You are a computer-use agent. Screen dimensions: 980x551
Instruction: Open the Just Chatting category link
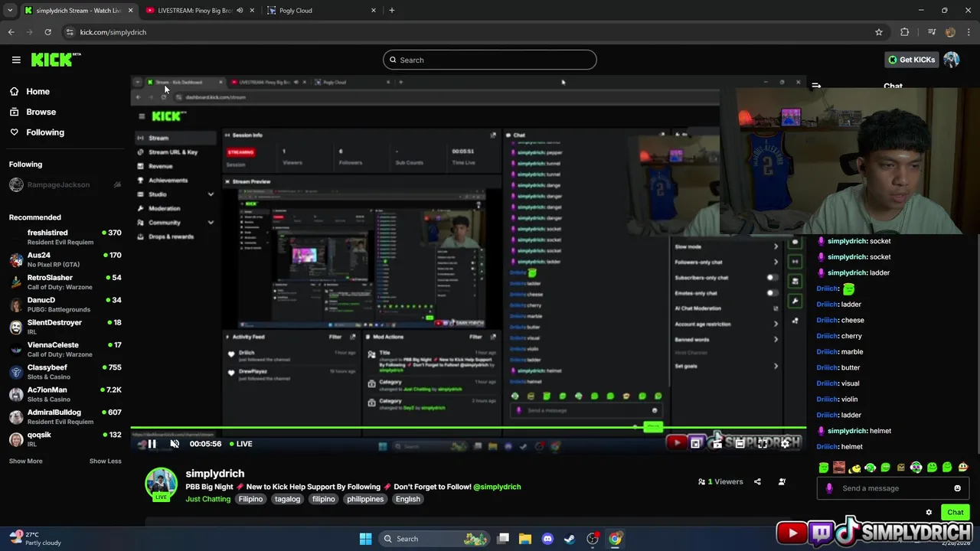pos(208,499)
